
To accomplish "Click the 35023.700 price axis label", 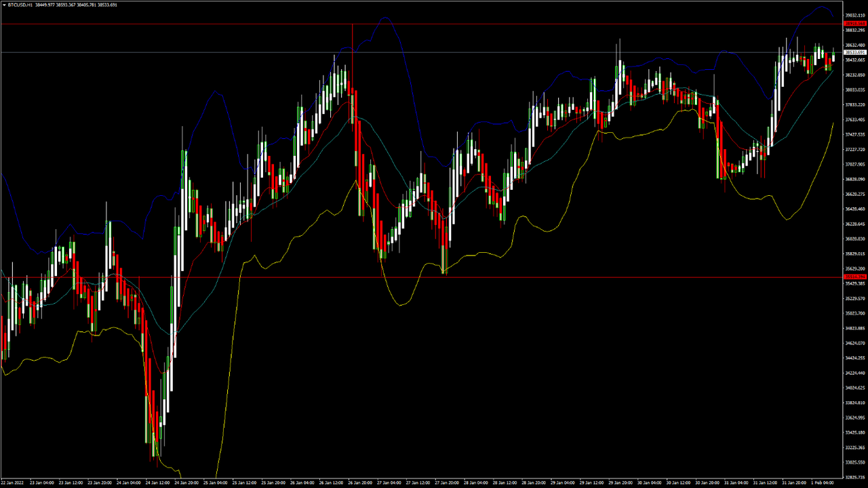I will click(x=854, y=313).
